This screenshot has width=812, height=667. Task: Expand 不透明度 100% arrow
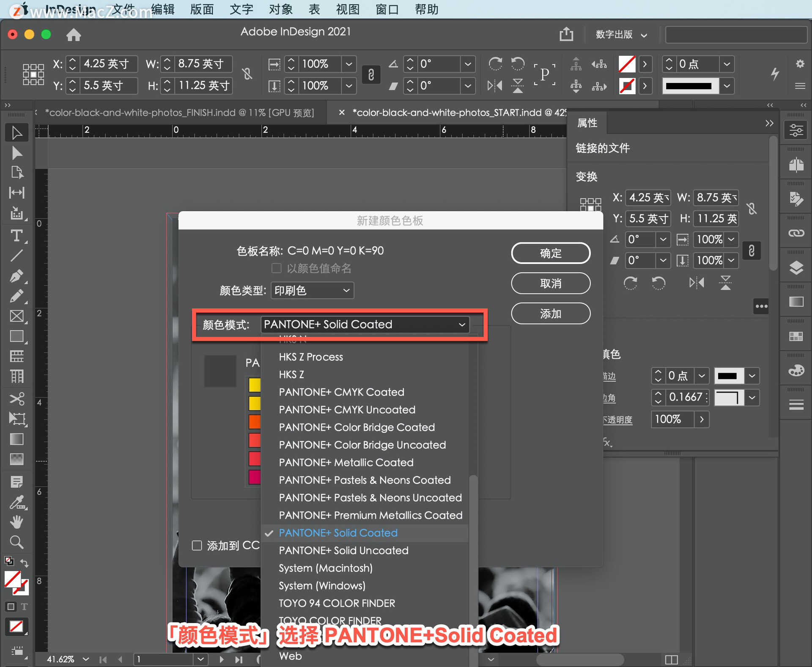coord(702,419)
